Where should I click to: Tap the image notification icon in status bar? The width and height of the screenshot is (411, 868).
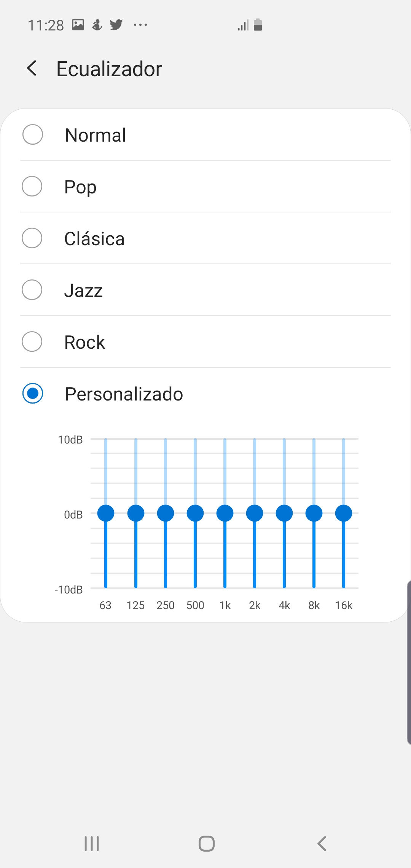[x=78, y=25]
